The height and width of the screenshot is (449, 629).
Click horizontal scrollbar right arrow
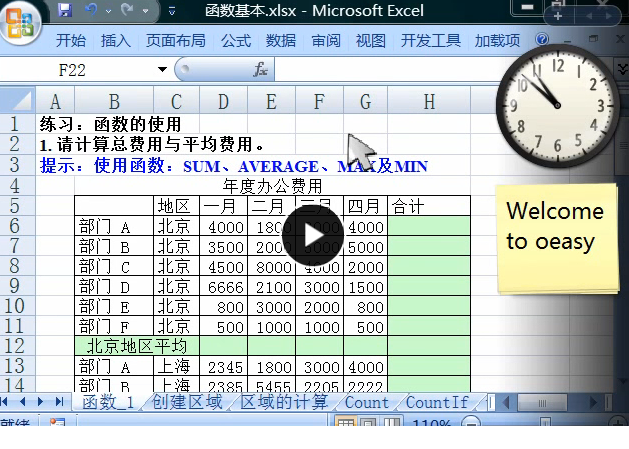coord(593,402)
